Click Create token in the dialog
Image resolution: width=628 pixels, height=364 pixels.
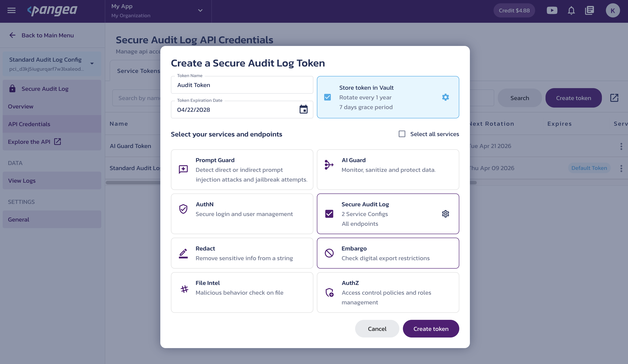[x=431, y=329]
